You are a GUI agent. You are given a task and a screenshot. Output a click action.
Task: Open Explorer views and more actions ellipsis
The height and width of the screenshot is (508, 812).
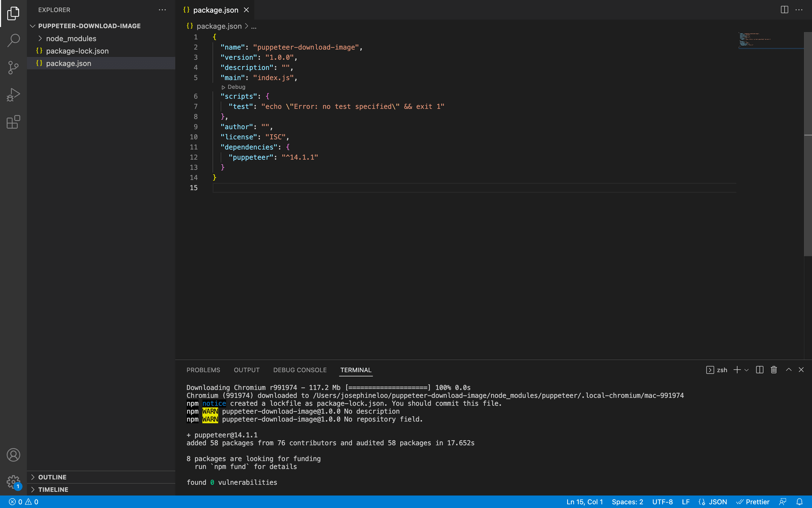click(162, 10)
